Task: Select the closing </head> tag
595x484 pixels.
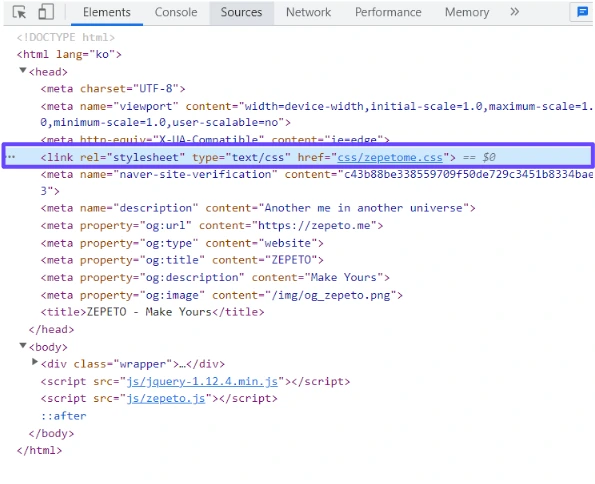Action: click(x=51, y=329)
